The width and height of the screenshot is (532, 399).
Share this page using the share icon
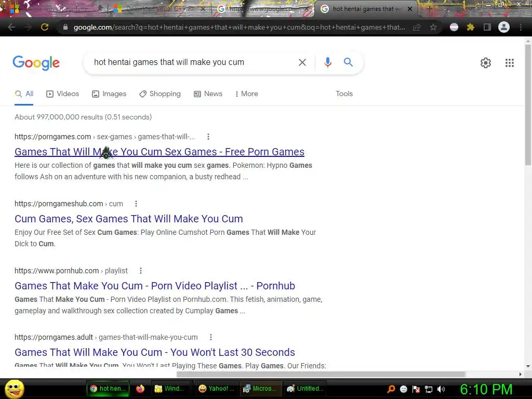point(417,27)
